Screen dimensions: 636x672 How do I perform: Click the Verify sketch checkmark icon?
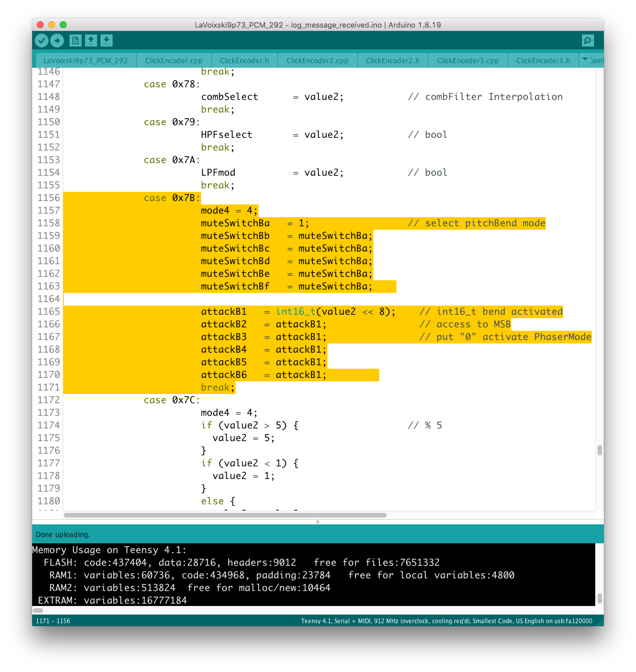[x=41, y=40]
